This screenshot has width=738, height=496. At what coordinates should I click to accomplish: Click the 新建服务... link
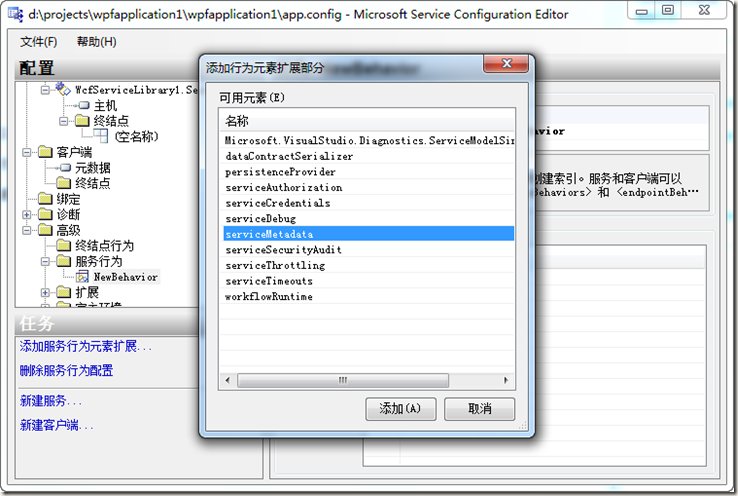pos(51,401)
